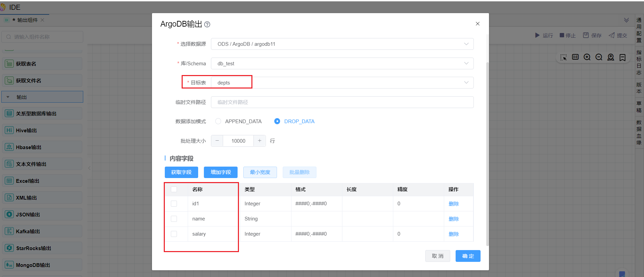Click the String type cell of name row

click(x=266, y=219)
